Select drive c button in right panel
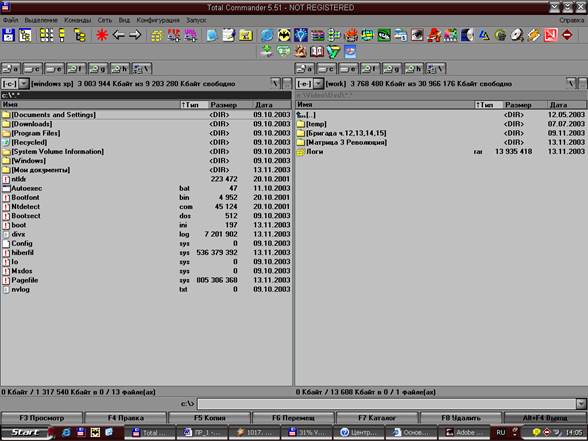Viewport: 588px width, 441px height. [x=326, y=69]
